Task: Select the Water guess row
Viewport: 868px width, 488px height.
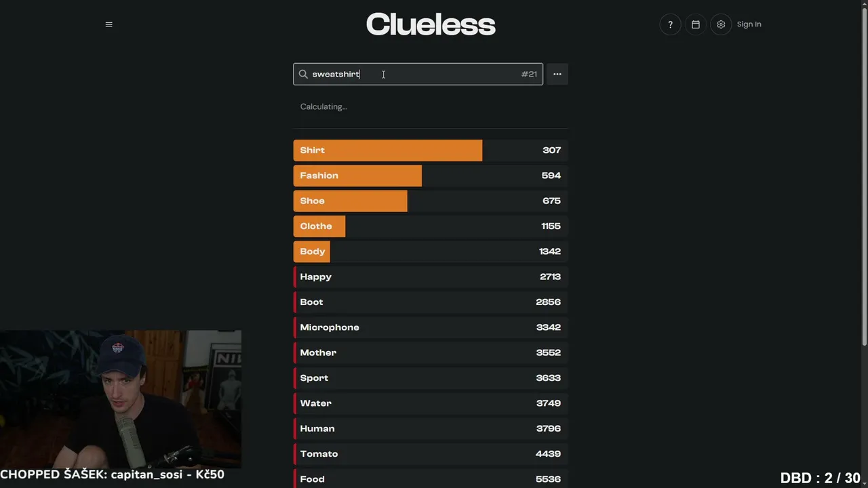Action: click(431, 403)
